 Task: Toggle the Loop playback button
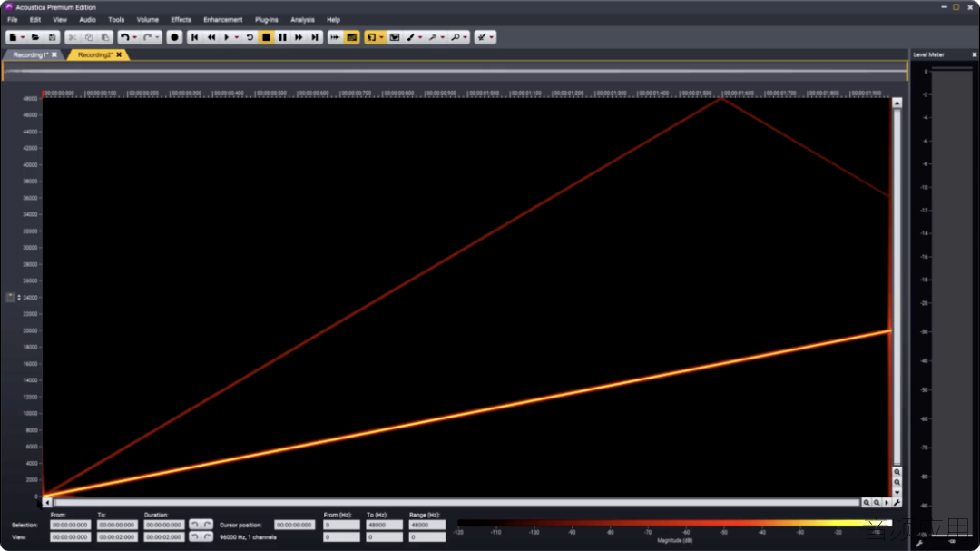[x=250, y=37]
